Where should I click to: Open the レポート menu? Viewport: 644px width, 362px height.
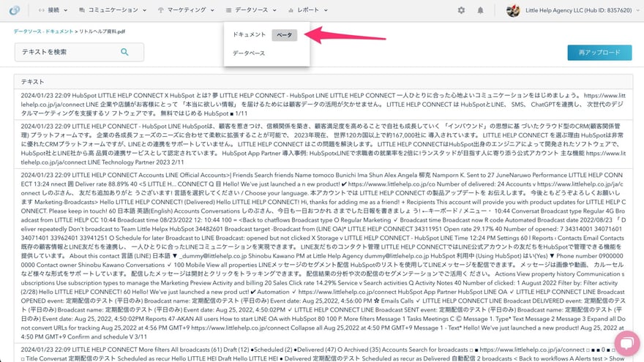pyautogui.click(x=307, y=10)
